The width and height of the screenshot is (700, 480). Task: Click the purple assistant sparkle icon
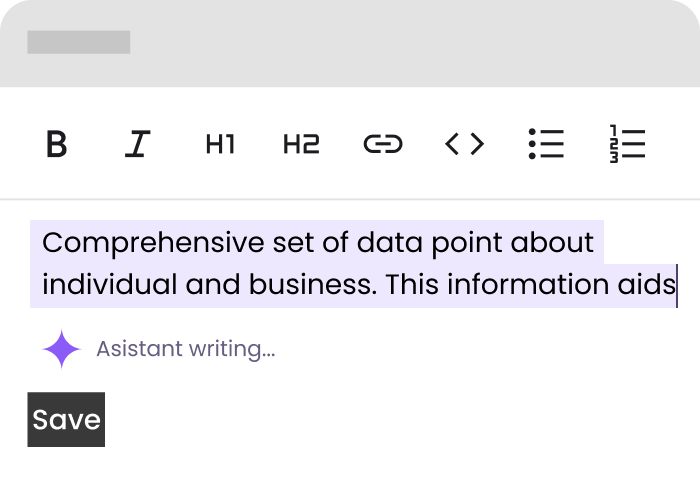[x=61, y=349]
